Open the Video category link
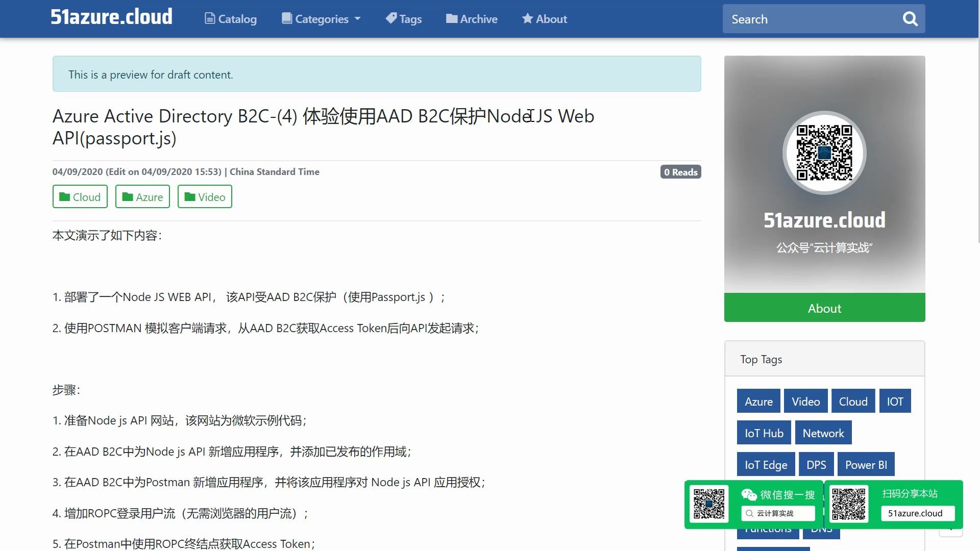This screenshot has width=980, height=551. point(205,196)
